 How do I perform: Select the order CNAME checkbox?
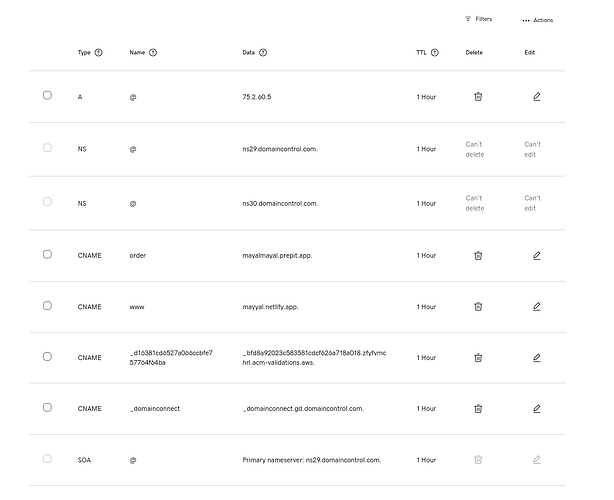[x=47, y=255]
